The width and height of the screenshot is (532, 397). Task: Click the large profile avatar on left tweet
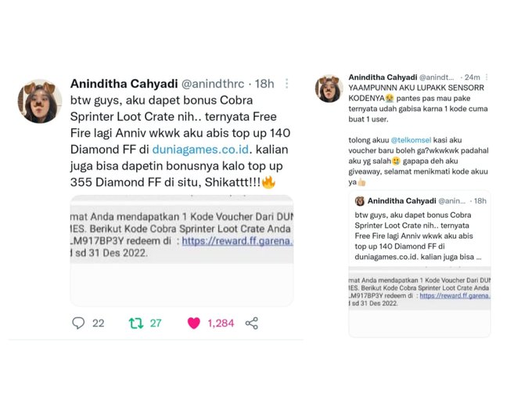point(40,102)
